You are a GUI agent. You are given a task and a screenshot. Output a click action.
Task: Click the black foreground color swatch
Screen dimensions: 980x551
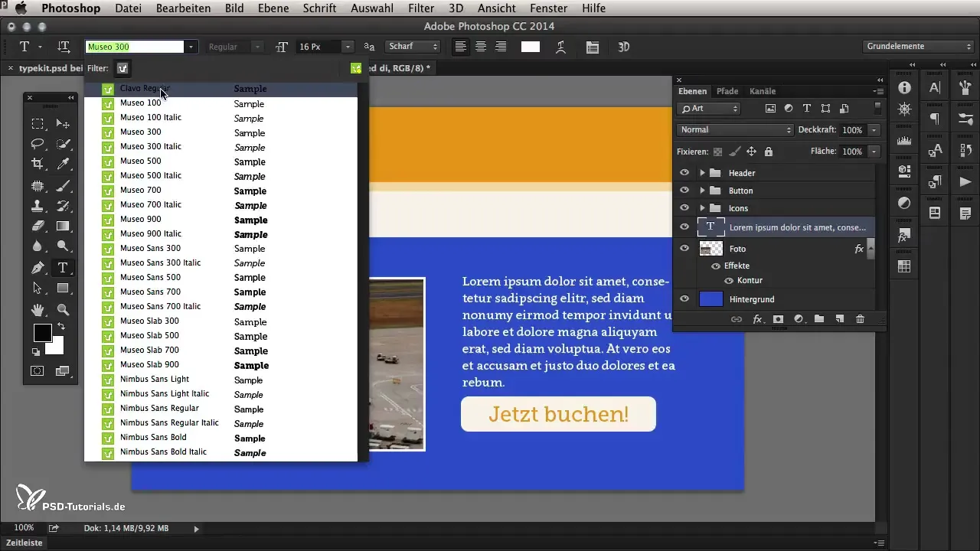[x=42, y=333]
